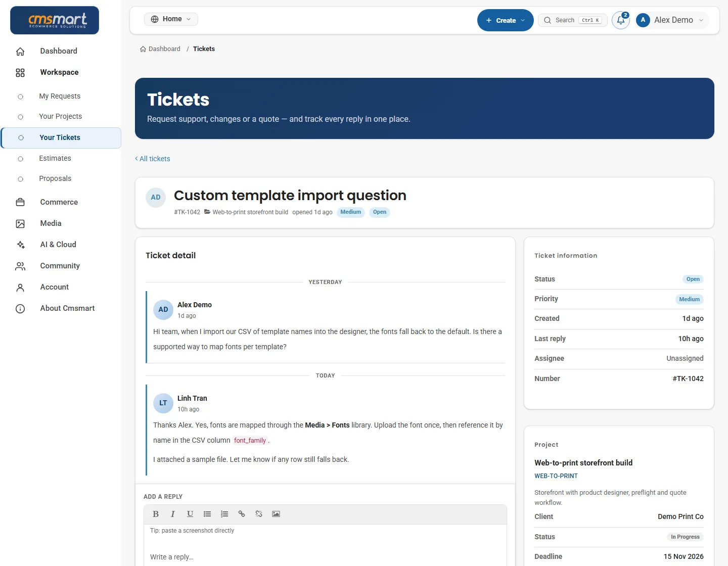This screenshot has width=728, height=566.
Task: Go to Your Projects in sidebar
Action: 61,116
